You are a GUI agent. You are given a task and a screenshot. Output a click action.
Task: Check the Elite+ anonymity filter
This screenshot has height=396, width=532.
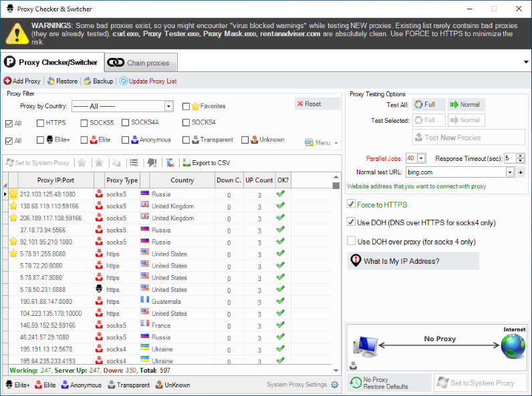point(40,140)
